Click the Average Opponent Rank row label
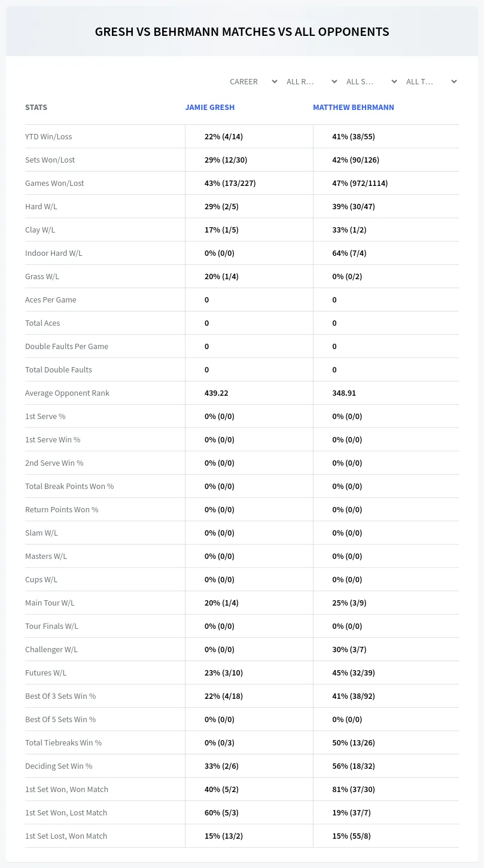Viewport: 484px width, 868px height. click(x=67, y=393)
